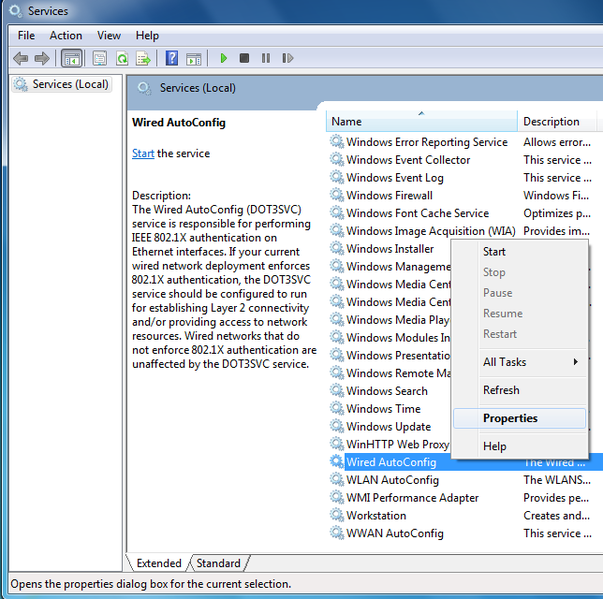This screenshot has width=603, height=599.
Task: Click gear icon beside Workstation
Action: (x=336, y=515)
